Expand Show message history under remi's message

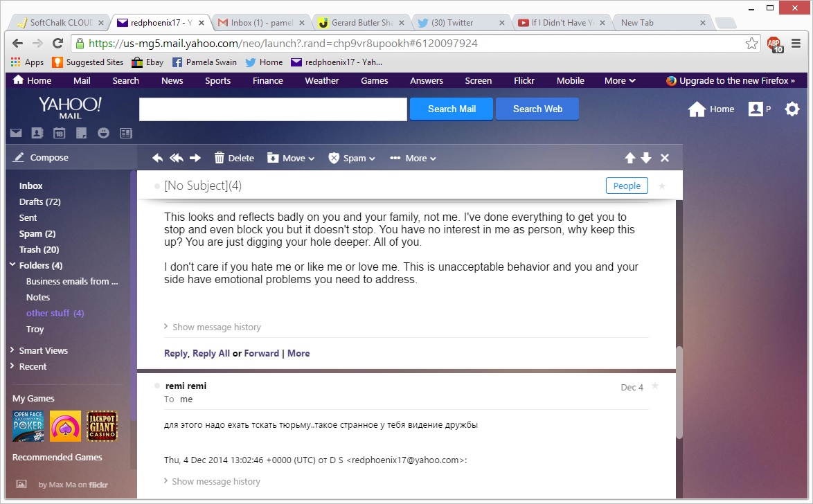(x=213, y=481)
